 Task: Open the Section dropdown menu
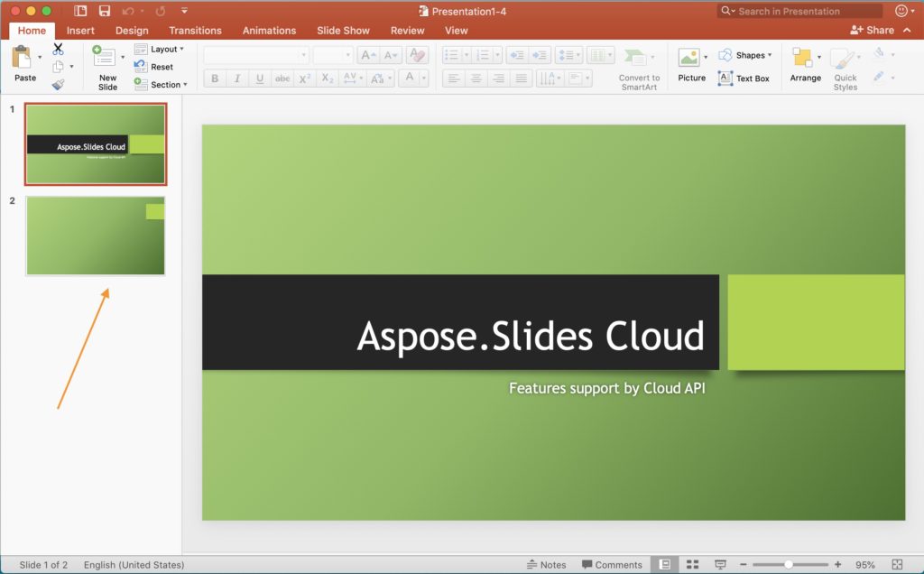coord(162,85)
